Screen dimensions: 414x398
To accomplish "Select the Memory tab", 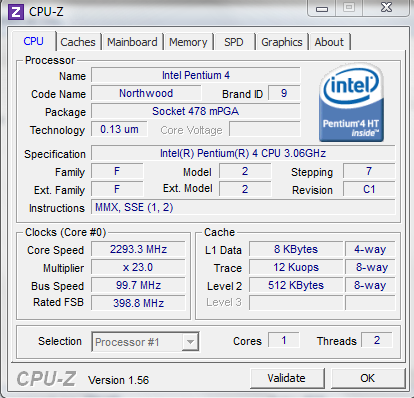I will 188,42.
